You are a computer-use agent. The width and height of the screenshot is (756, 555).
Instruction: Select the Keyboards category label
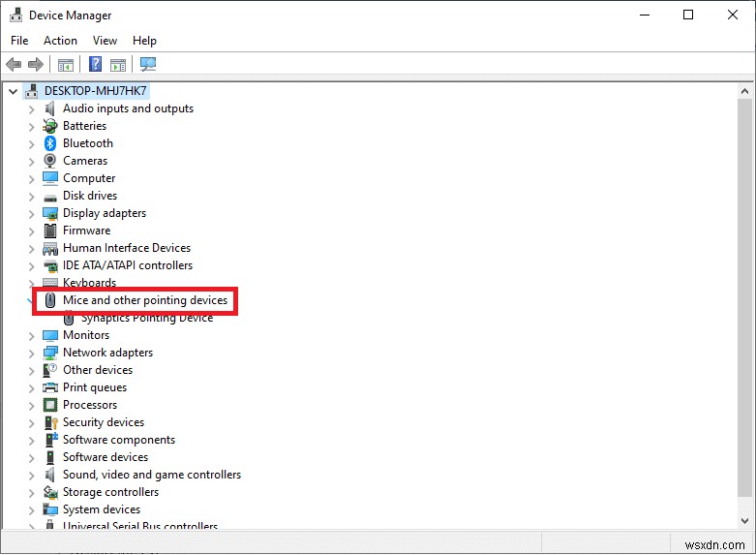[90, 283]
